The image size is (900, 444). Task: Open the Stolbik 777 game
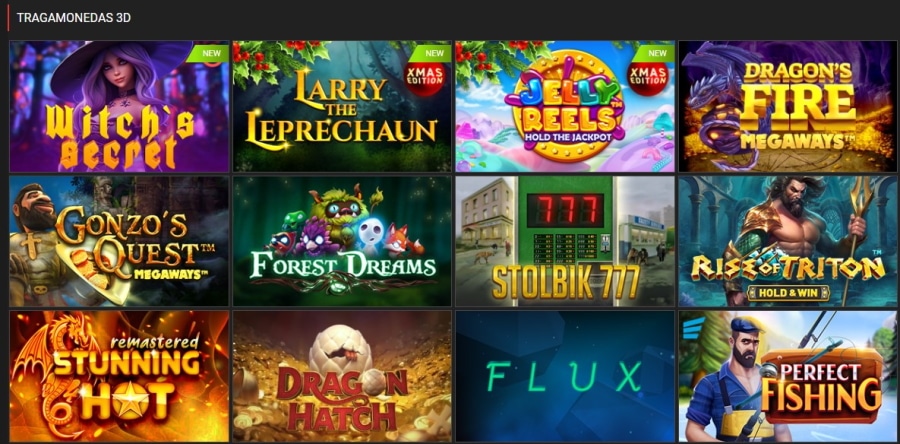565,241
